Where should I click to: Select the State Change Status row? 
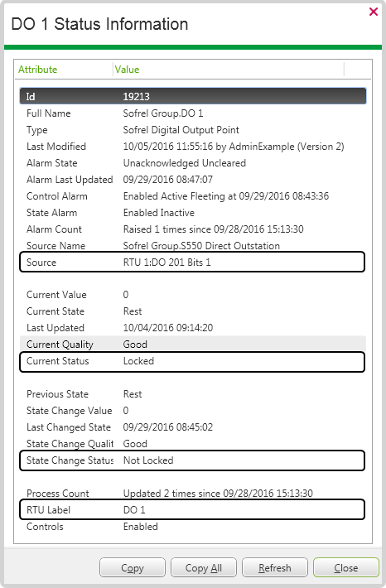tap(192, 460)
